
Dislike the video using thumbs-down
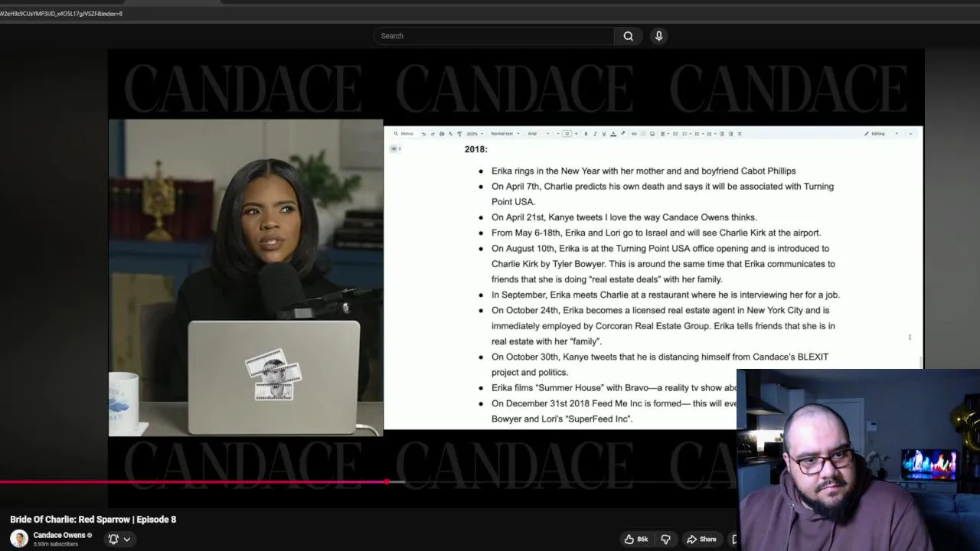pos(666,539)
